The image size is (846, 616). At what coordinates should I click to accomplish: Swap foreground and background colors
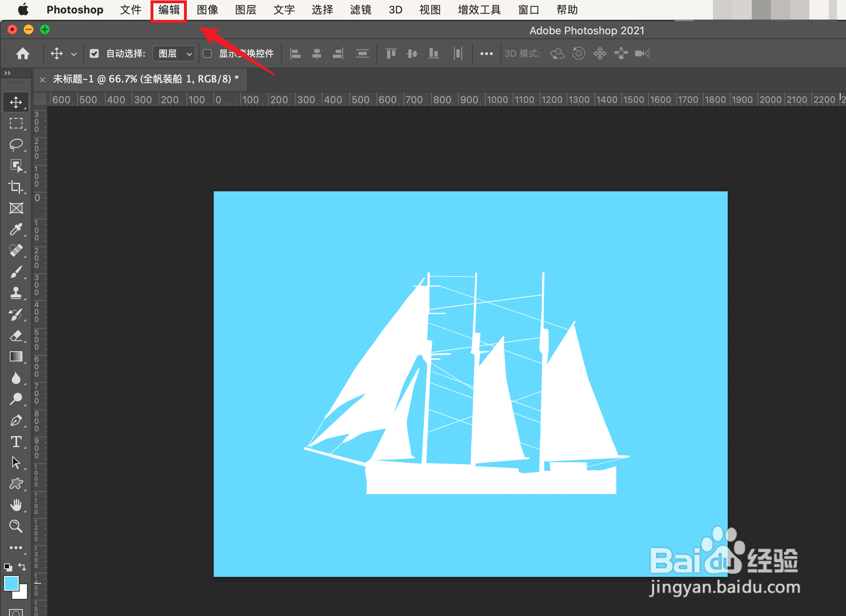click(22, 567)
